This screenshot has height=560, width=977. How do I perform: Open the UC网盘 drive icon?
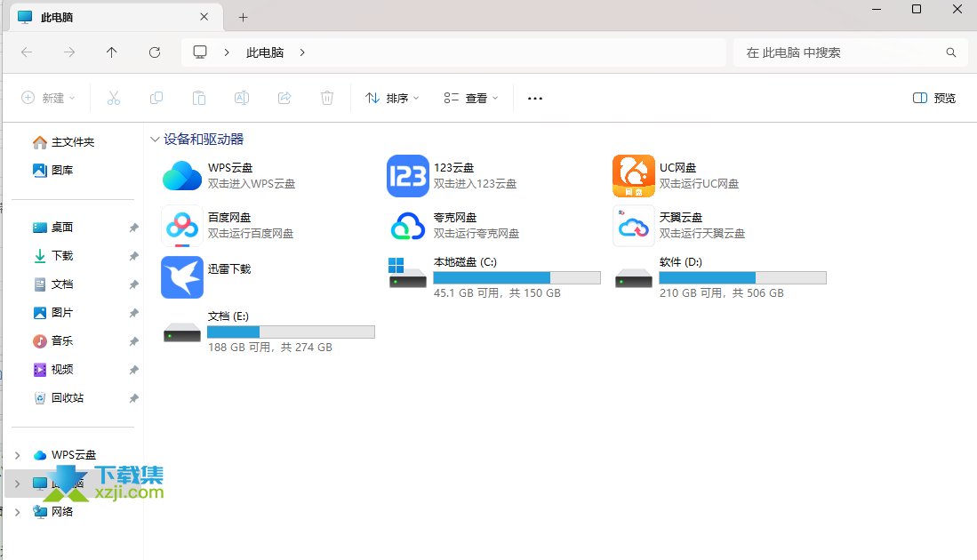coord(634,176)
